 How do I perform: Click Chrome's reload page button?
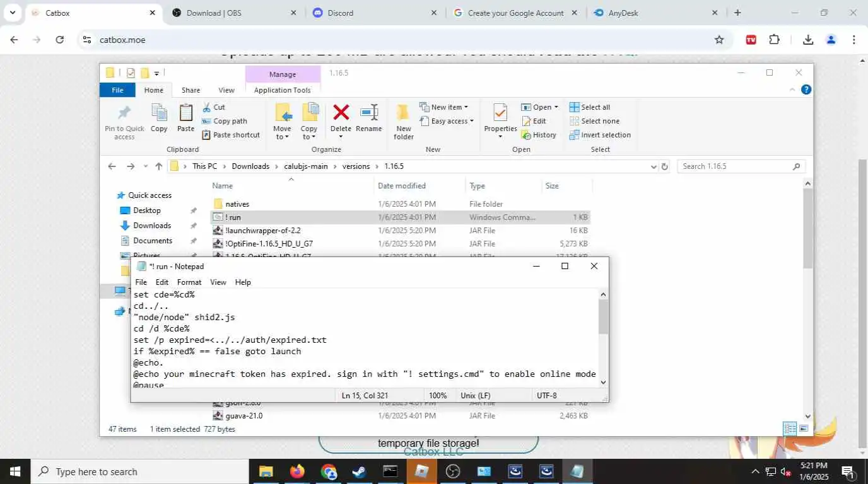point(59,40)
